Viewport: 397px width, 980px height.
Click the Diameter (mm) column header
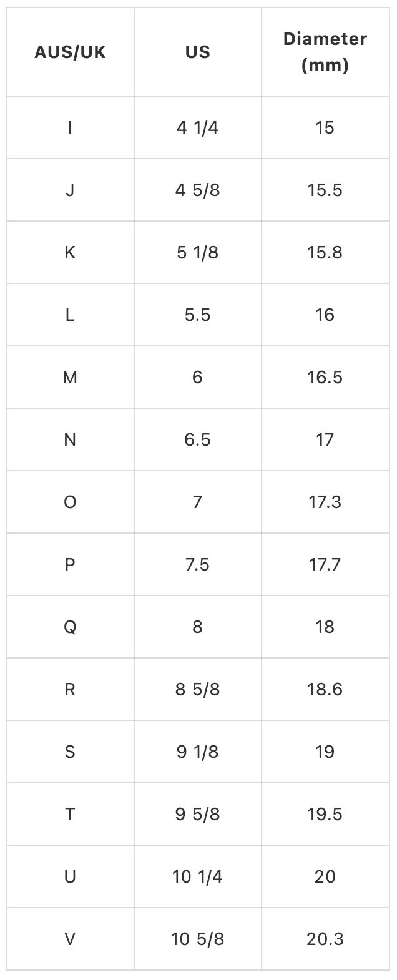325,52
